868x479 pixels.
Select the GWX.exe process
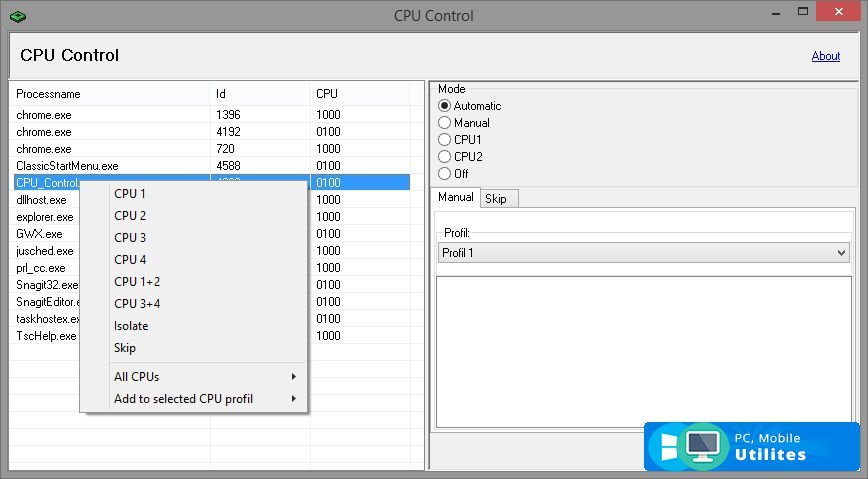39,234
